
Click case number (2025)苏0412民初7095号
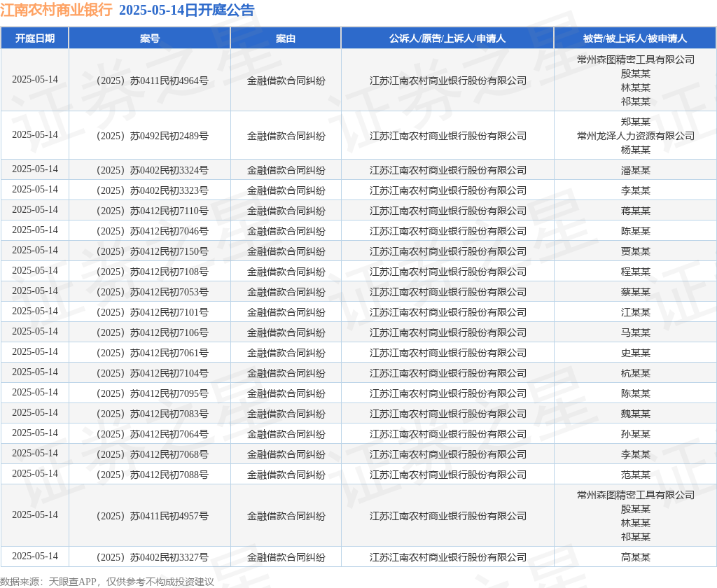point(152,393)
